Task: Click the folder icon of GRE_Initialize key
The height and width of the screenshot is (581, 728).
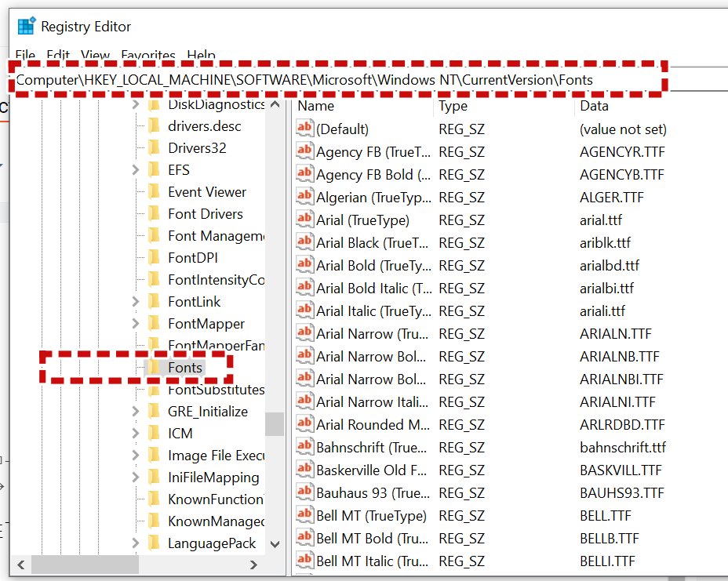Action: tap(154, 411)
